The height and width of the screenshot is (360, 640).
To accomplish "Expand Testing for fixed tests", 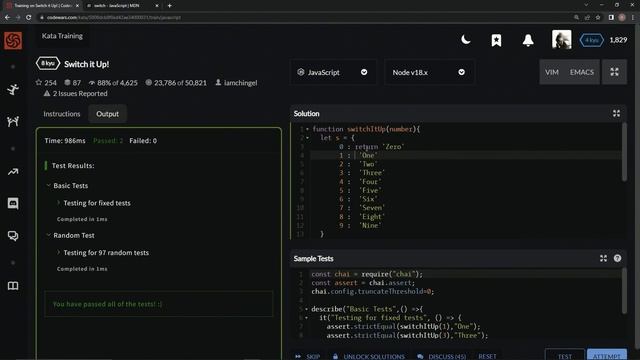I will (58, 203).
